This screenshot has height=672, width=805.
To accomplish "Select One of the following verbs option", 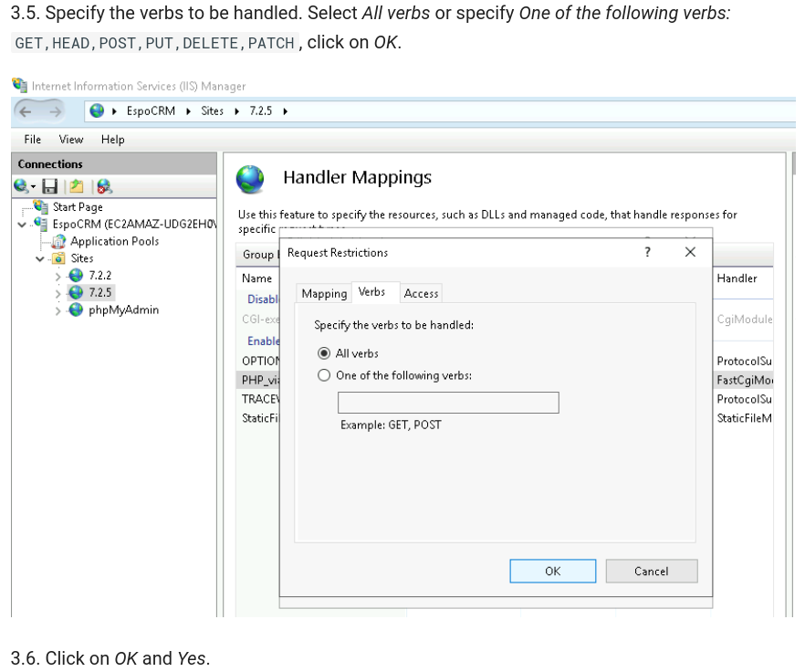I will click(x=324, y=375).
